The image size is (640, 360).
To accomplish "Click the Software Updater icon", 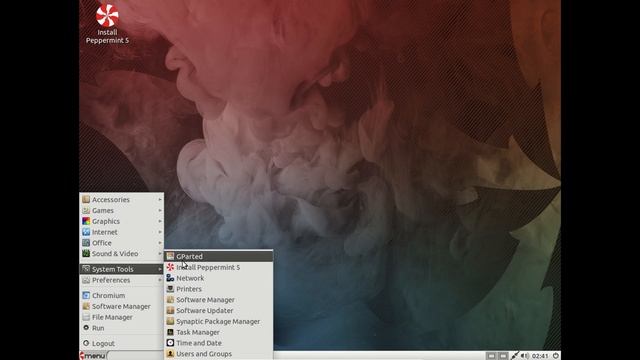I will coord(170,310).
